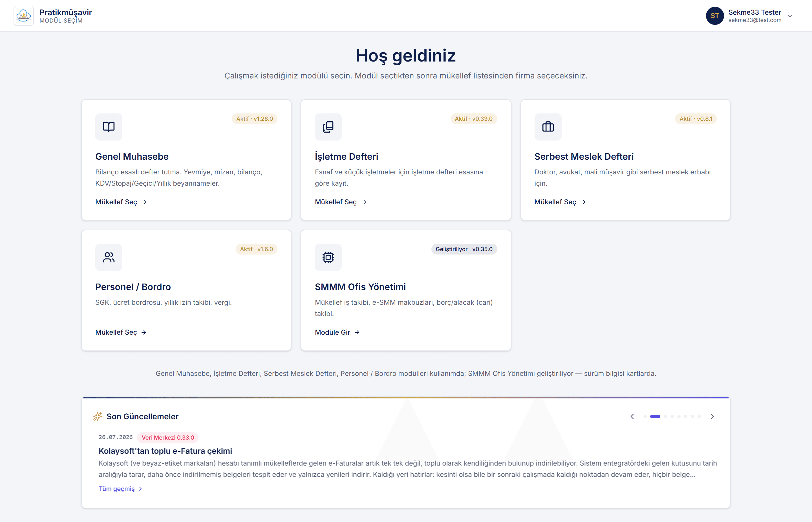Click the Sekme33 Tester user name
Viewport: 812px width, 522px height.
point(754,12)
